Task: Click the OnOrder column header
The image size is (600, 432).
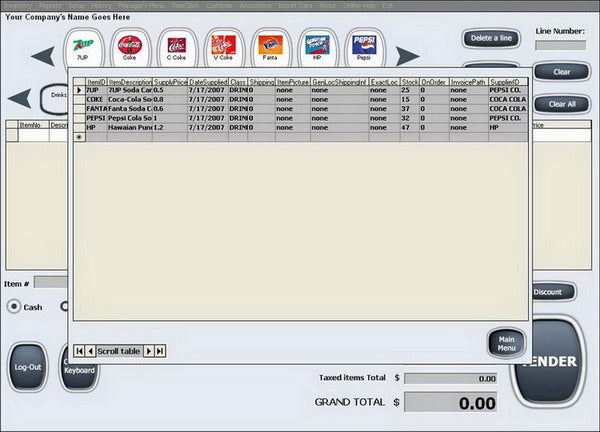Action: [434, 82]
